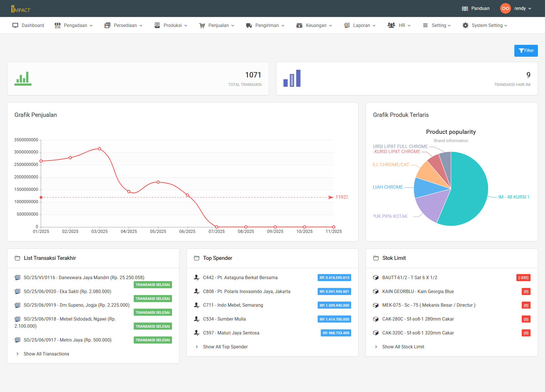Open Show All Transactions link
Viewport: 545px width, 392px height.
pos(47,354)
